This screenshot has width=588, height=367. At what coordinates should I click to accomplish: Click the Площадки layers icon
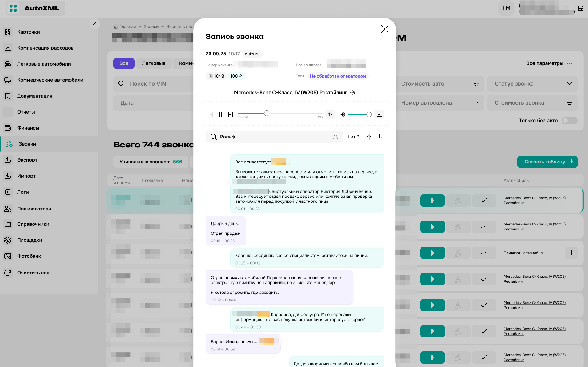(x=8, y=240)
